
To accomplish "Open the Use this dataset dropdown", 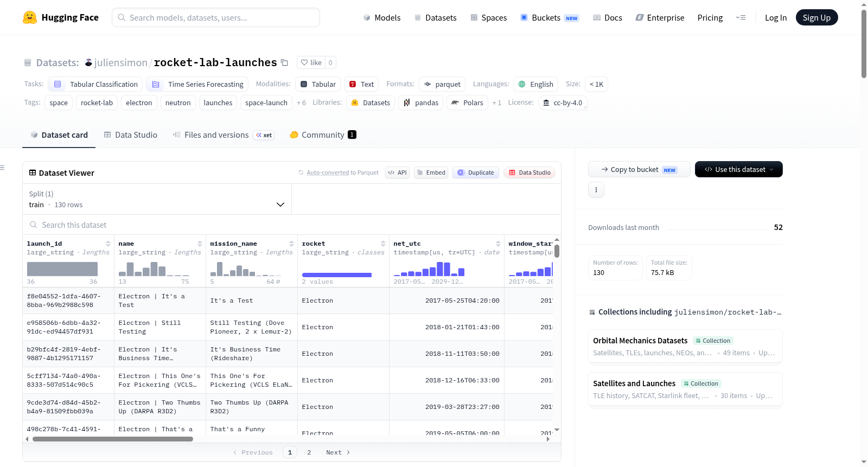I will pos(739,169).
